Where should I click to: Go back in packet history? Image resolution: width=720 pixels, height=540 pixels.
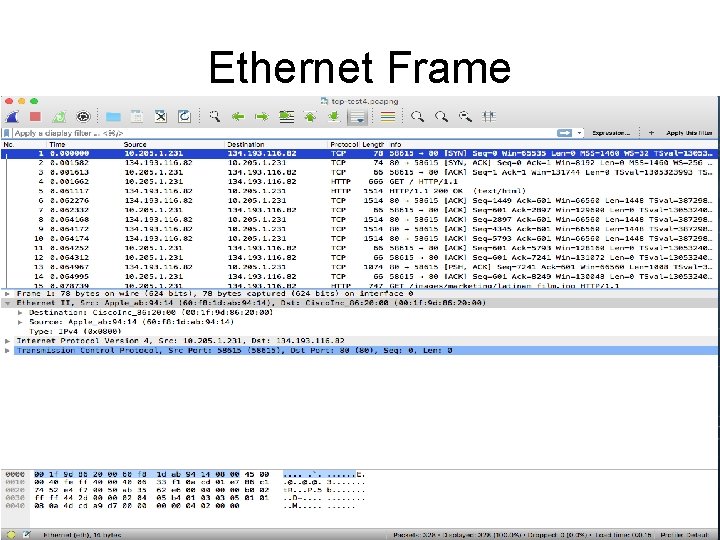(x=238, y=117)
